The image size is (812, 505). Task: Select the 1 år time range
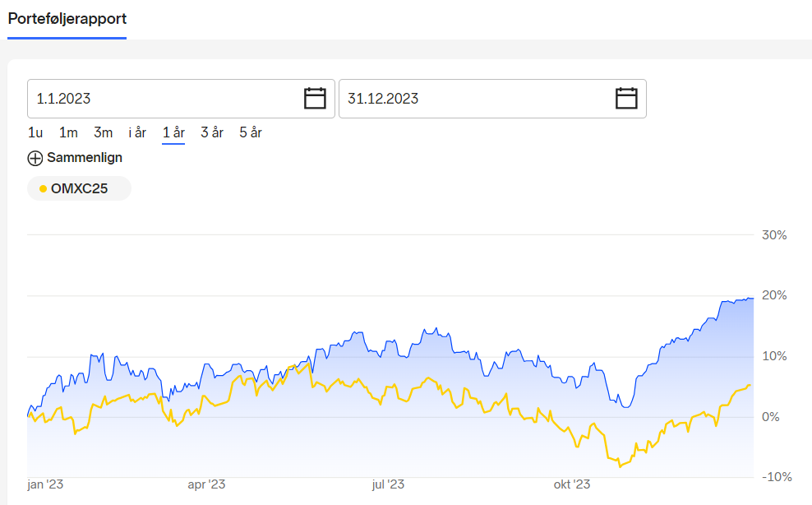click(173, 132)
